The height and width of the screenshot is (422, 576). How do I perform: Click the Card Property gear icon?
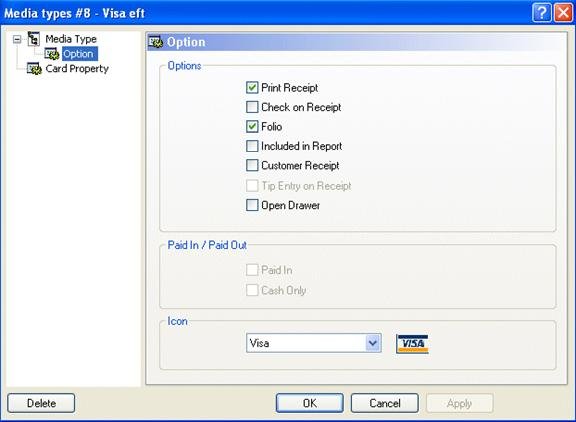(34, 69)
